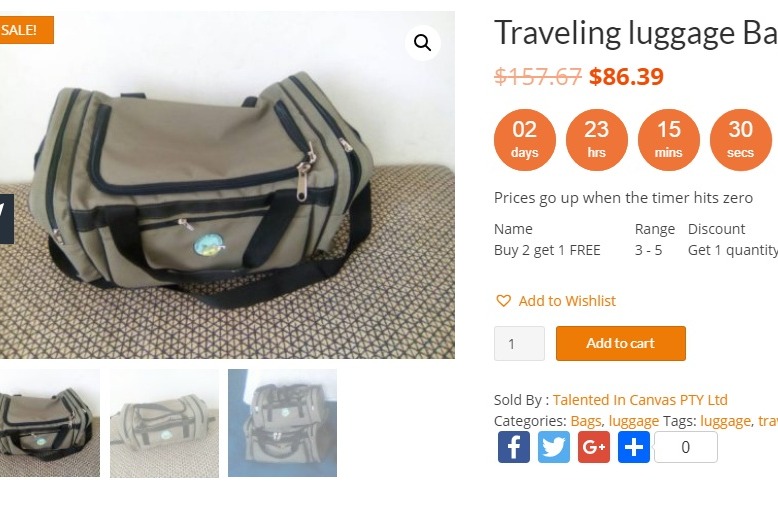Select the second faded bag thumbnail

[164, 423]
